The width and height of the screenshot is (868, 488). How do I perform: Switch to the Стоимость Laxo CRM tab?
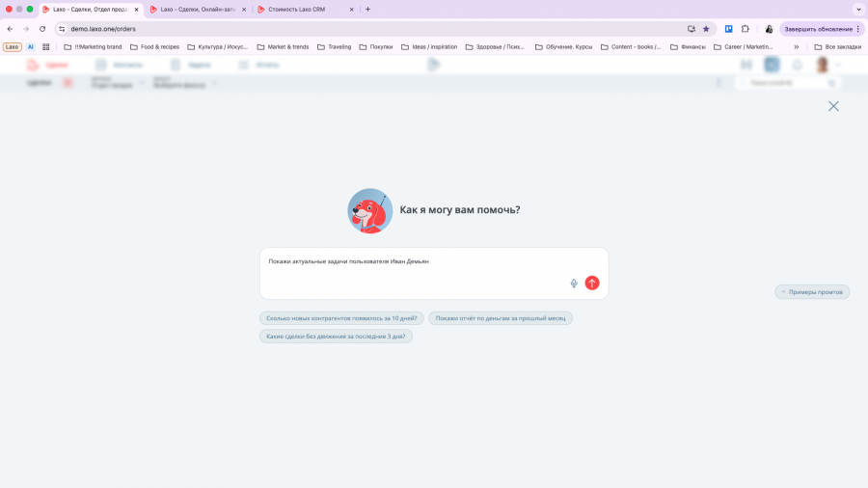(x=299, y=10)
